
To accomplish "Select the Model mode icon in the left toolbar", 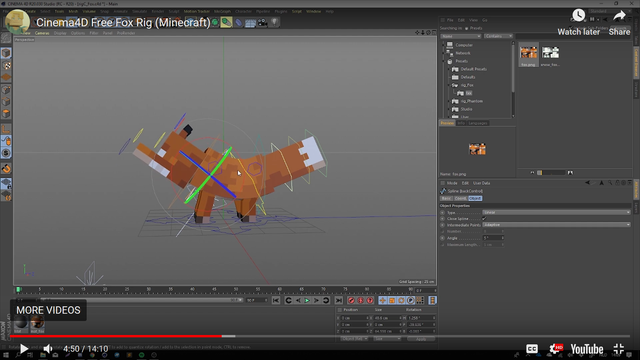I will coord(6,53).
